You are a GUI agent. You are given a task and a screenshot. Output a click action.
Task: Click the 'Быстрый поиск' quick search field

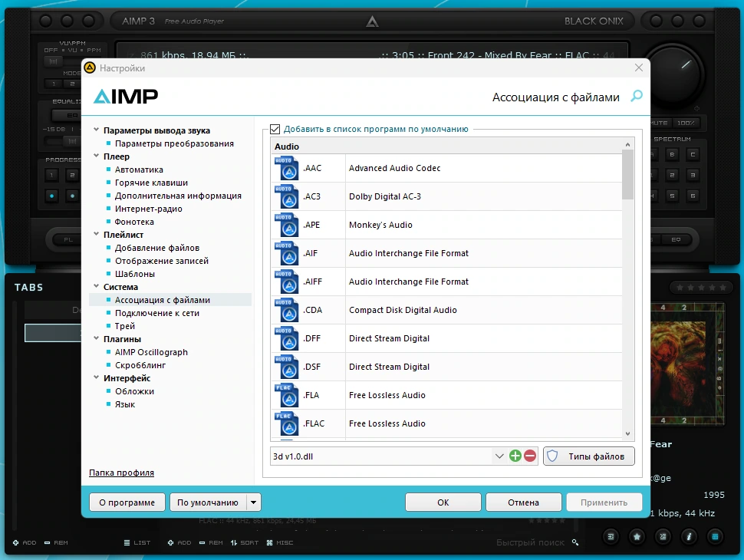point(529,542)
